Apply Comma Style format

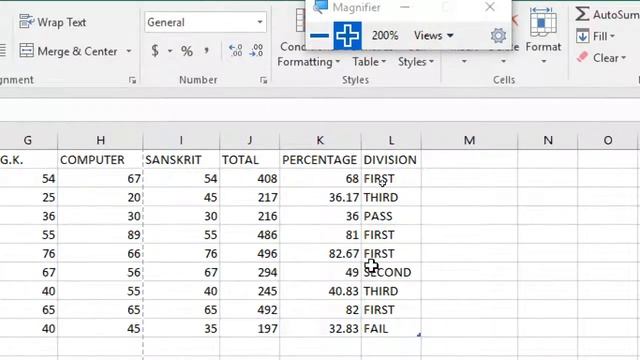click(207, 51)
